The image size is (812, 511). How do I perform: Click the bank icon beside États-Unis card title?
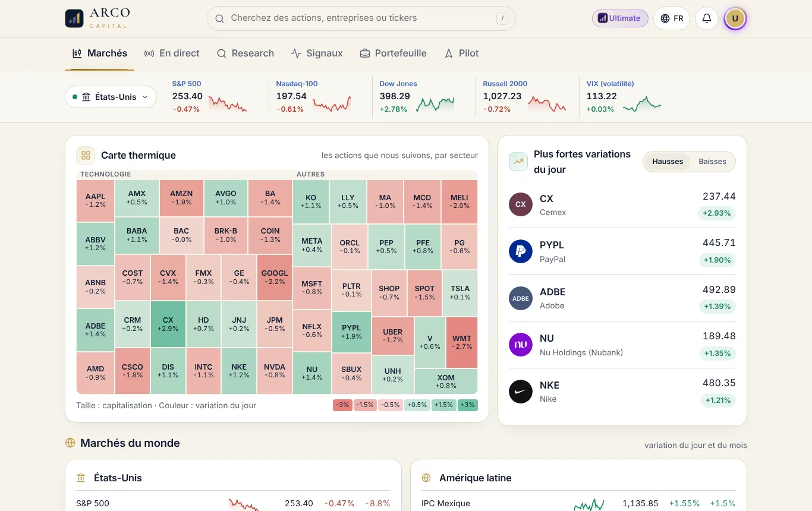[81, 478]
